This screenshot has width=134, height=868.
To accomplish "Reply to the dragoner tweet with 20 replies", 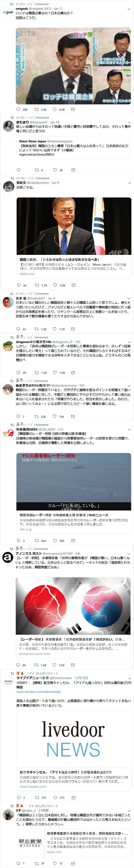I will point(19,373).
